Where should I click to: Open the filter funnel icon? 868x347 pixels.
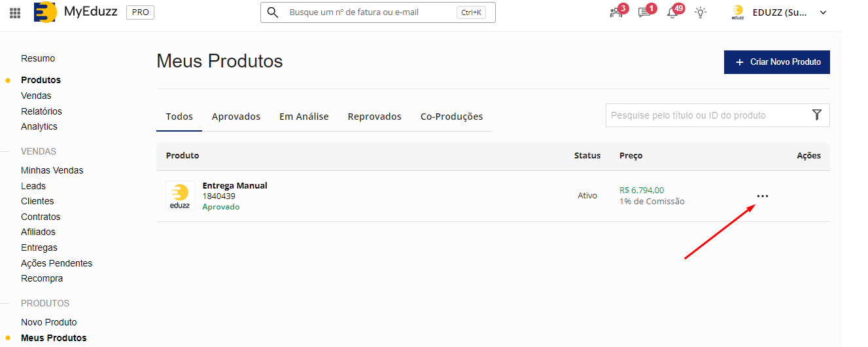coord(816,115)
